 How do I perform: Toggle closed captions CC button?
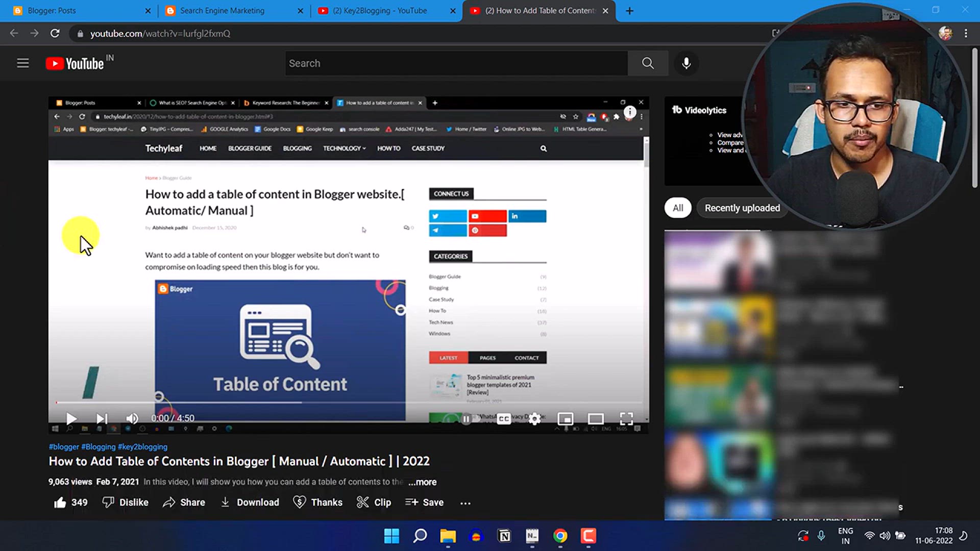point(504,419)
